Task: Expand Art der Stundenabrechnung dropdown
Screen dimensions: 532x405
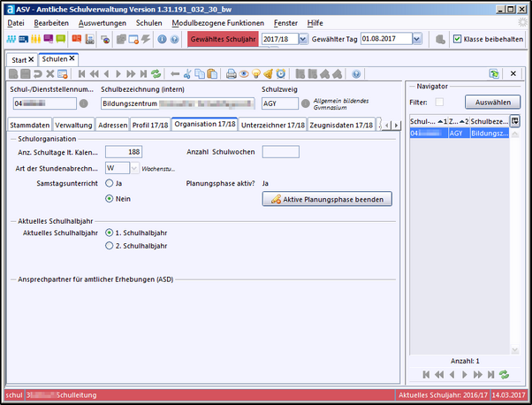Action: (134, 167)
